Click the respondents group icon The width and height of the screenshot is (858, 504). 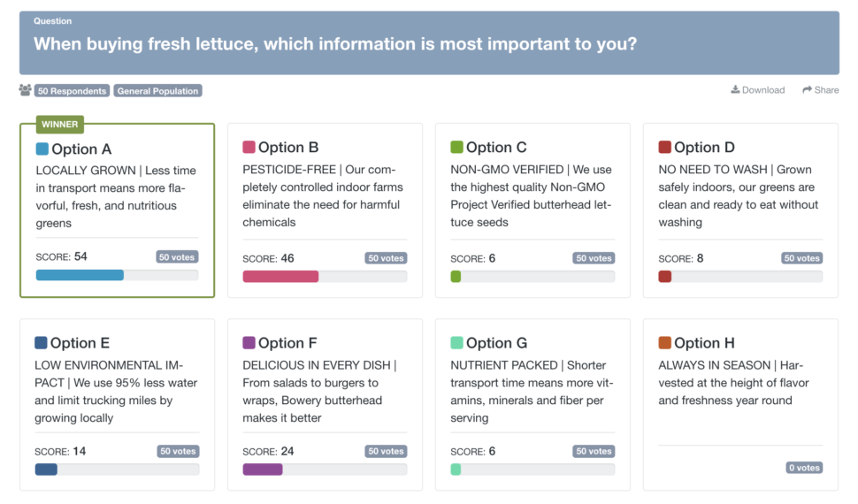(x=25, y=89)
